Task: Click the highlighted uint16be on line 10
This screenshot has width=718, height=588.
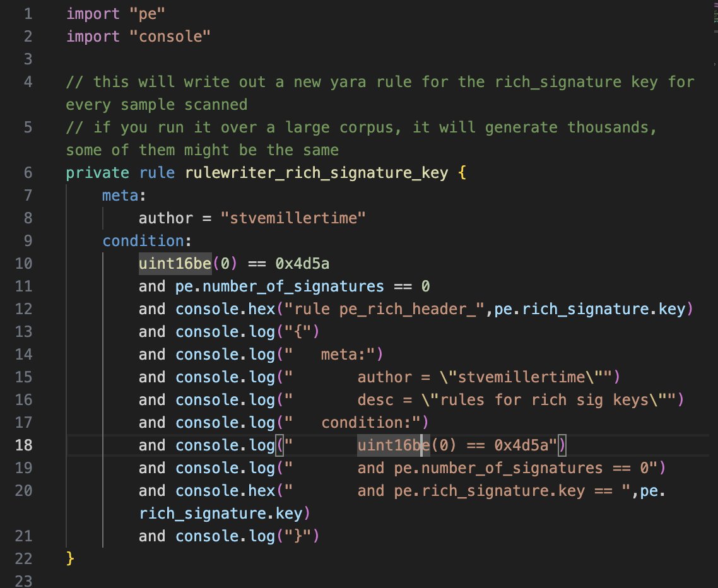Action: pos(175,263)
